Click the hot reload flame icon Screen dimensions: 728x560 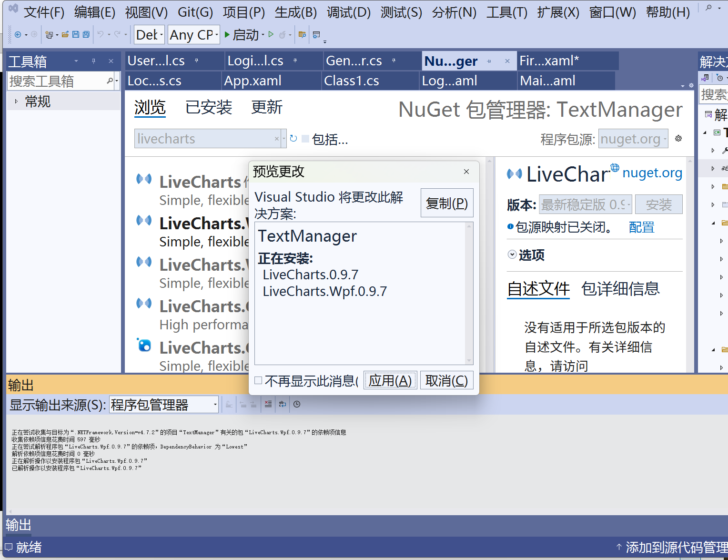(x=283, y=35)
